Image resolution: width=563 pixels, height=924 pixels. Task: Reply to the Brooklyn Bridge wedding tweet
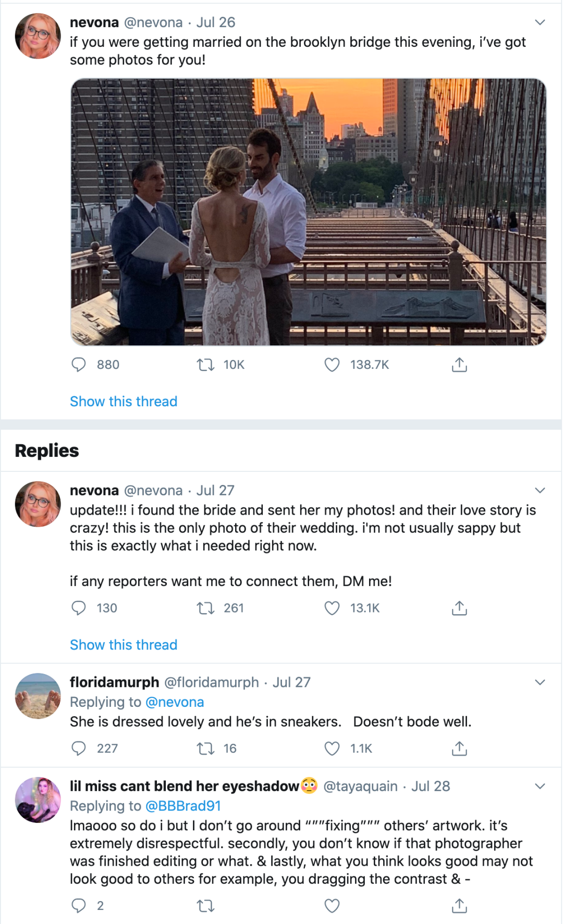click(79, 365)
